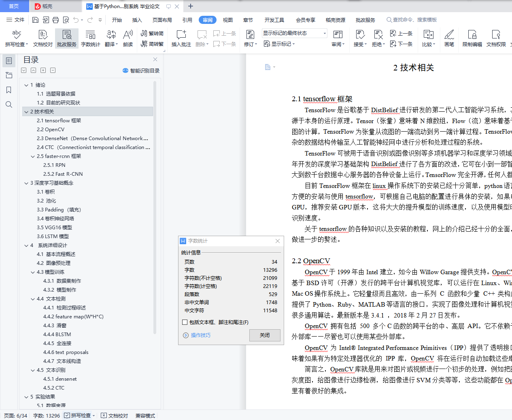This screenshot has width=512, height=420.
Task: Click 页面: 6/34 in the status bar
Action: tap(16, 416)
